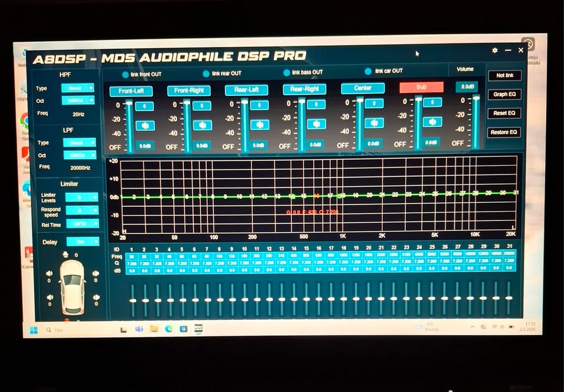Screen dimensions: 564x392
Task: Mute the Center channel speaker icon
Action: pos(374,123)
